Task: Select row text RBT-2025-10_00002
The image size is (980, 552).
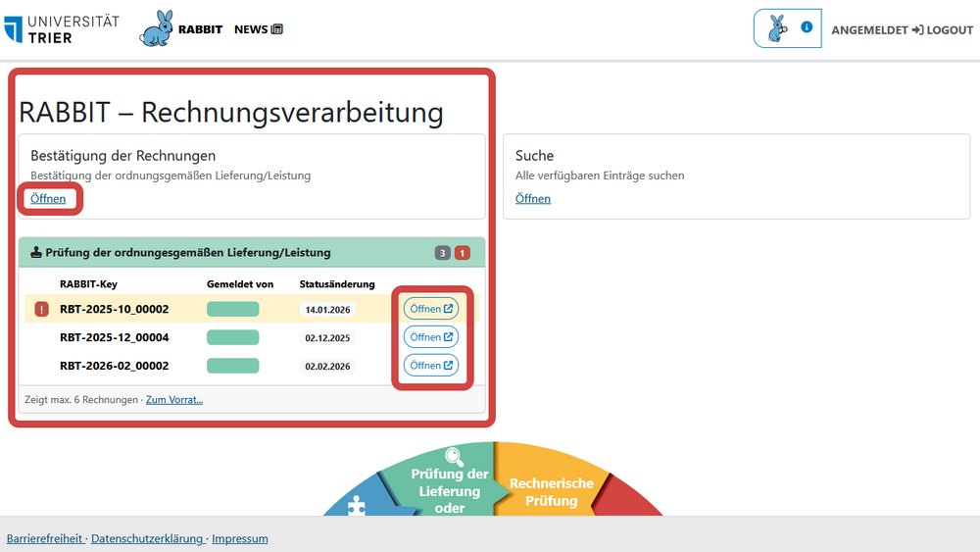Action: [115, 309]
